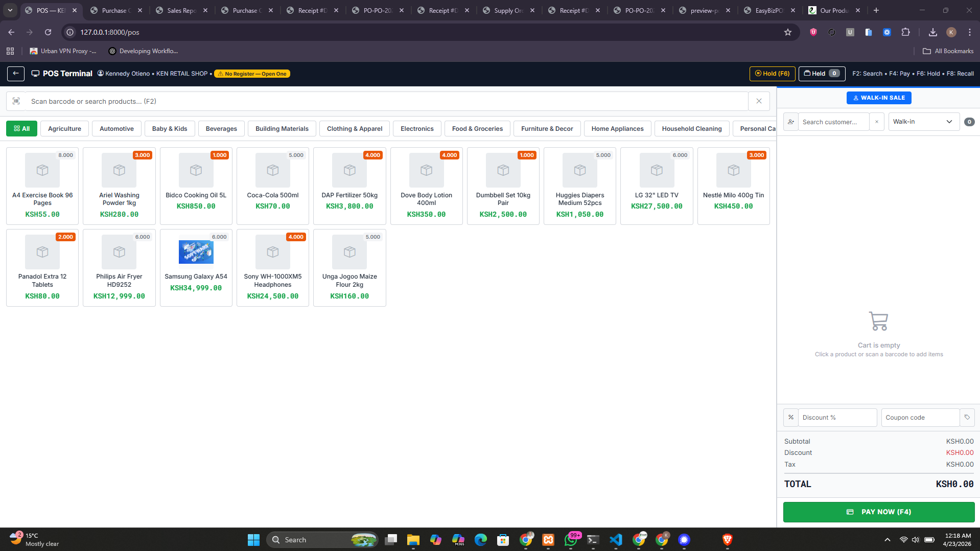The image size is (980, 551).
Task: Filter by Beverages category
Action: pyautogui.click(x=221, y=129)
